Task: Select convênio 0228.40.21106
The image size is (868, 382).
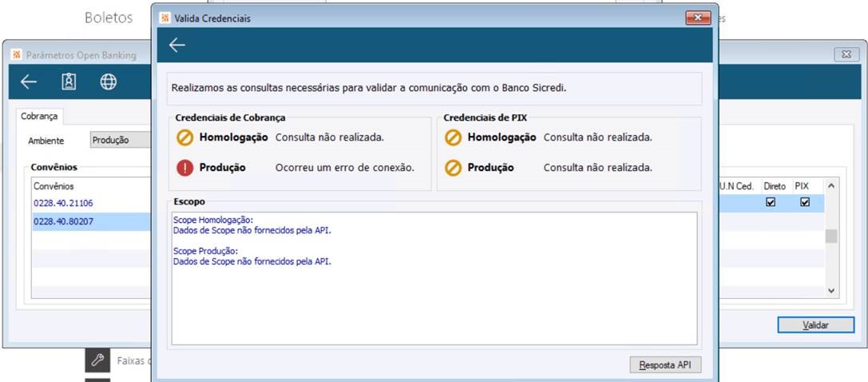Action: click(x=63, y=203)
